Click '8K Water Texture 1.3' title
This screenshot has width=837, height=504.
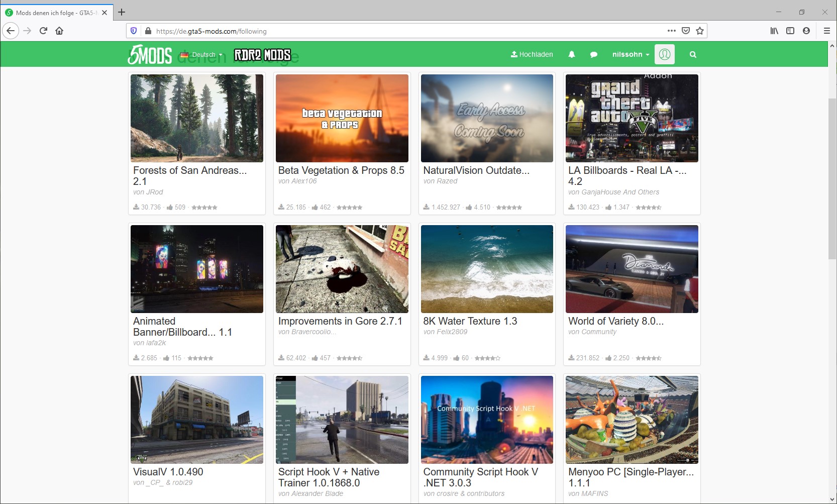click(470, 321)
